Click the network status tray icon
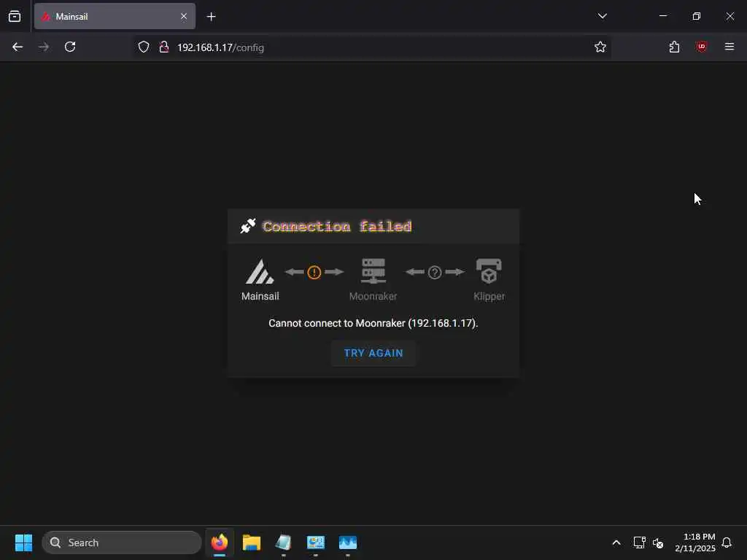This screenshot has height=560, width=747. [639, 542]
